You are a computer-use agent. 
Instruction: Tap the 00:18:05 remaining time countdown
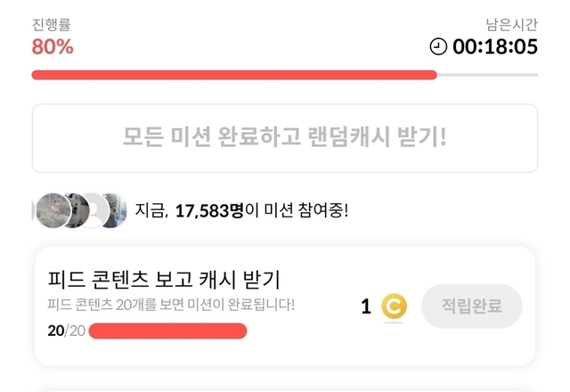[x=495, y=46]
